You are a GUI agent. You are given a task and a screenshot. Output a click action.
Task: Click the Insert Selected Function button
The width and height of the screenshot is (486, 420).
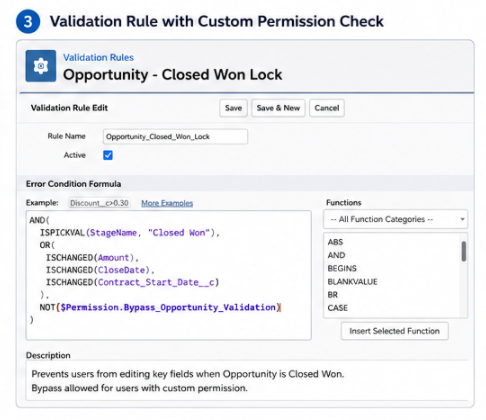click(x=395, y=331)
